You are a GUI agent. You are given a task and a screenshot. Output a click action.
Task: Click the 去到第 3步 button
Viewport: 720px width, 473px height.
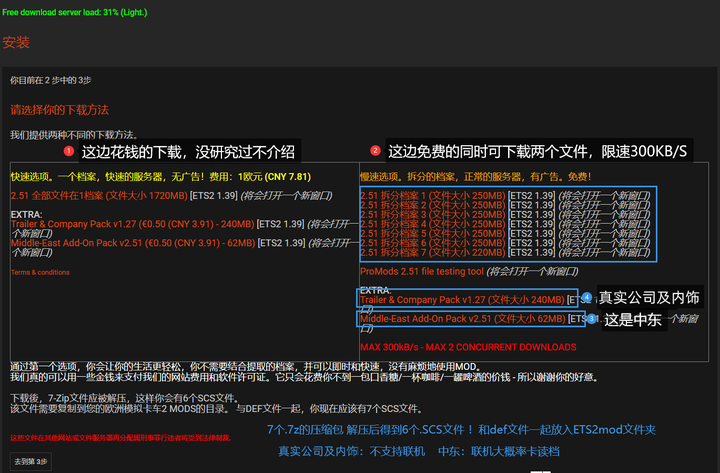(x=31, y=462)
